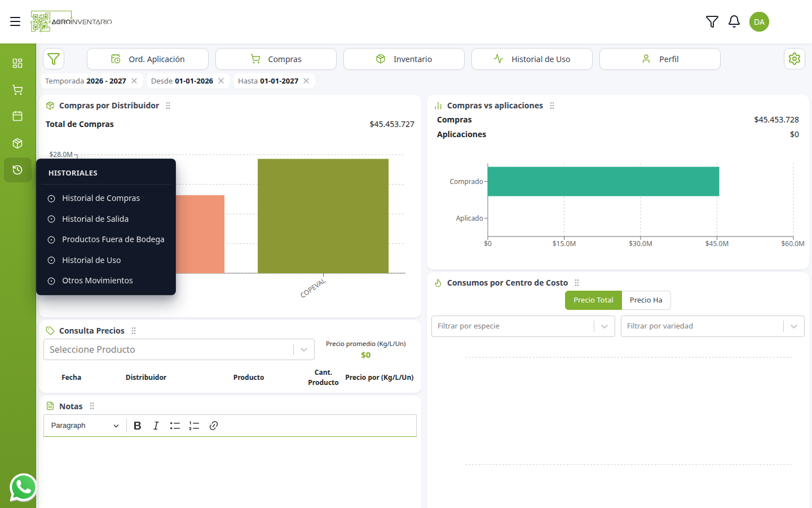Choose Historial de Compras menu item
Screen dimensions: 812x508
(106, 198)
